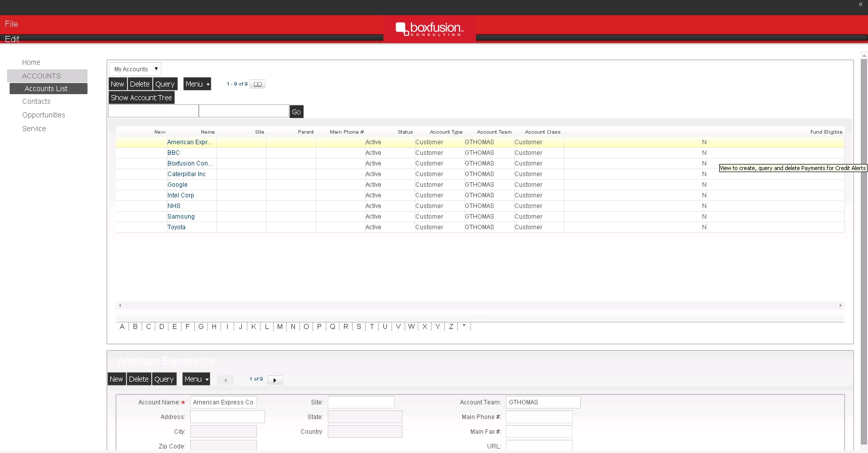Go to the Home screen
The width and height of the screenshot is (868, 453).
click(31, 62)
